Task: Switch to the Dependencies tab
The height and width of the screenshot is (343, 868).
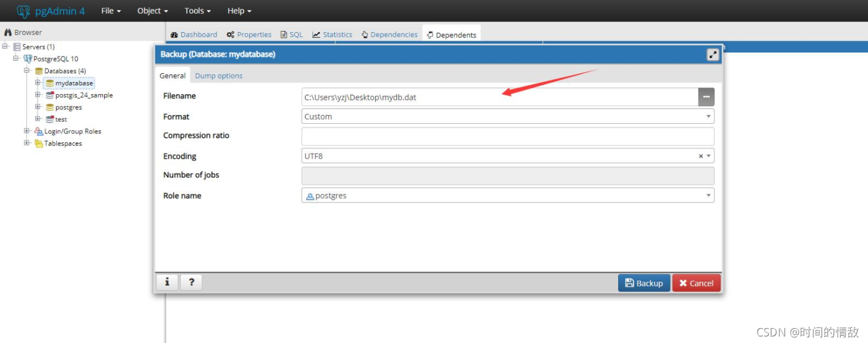Action: point(390,35)
